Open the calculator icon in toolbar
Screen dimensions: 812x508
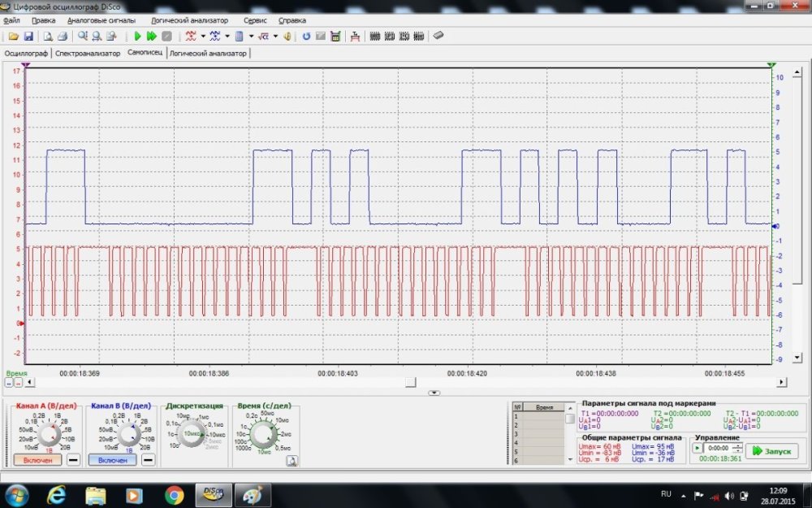[x=335, y=37]
